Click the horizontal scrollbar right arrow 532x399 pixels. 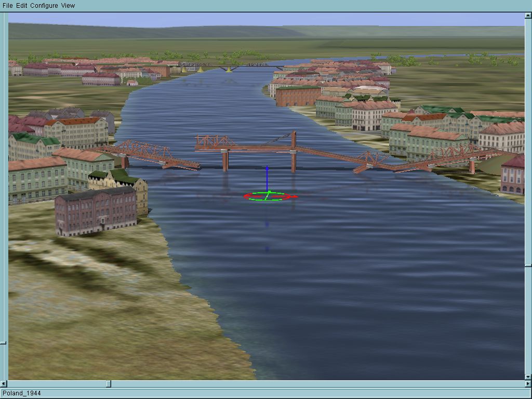(x=528, y=384)
